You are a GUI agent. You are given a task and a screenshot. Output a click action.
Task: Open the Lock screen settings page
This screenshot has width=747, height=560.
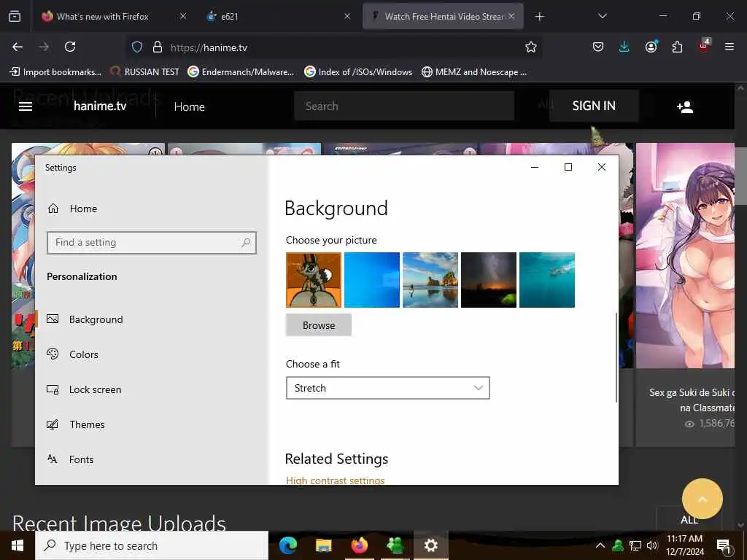[x=84, y=389]
